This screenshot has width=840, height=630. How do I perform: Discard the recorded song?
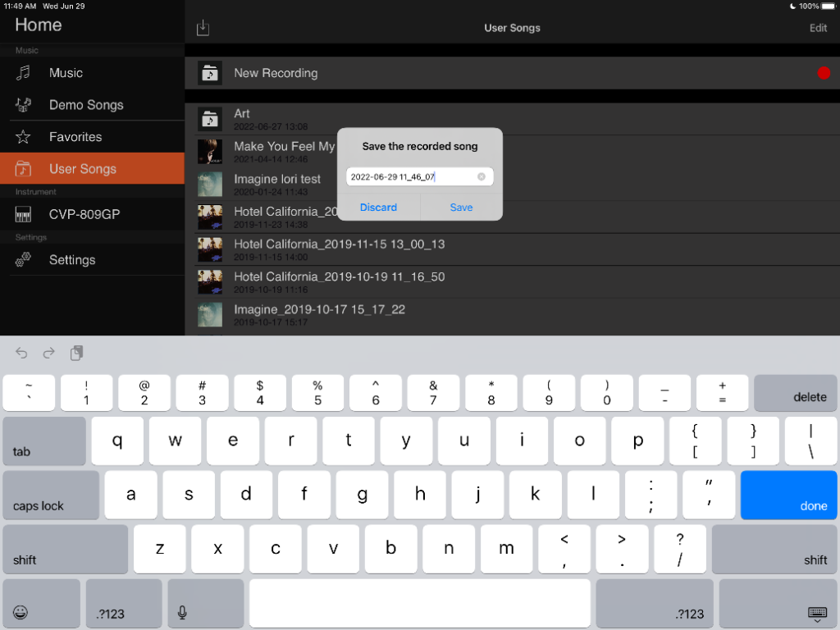coord(378,208)
